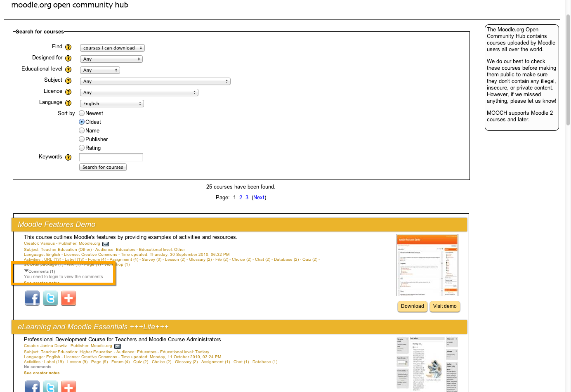Open help icon next to Subject
The width and height of the screenshot is (571, 392).
[68, 80]
